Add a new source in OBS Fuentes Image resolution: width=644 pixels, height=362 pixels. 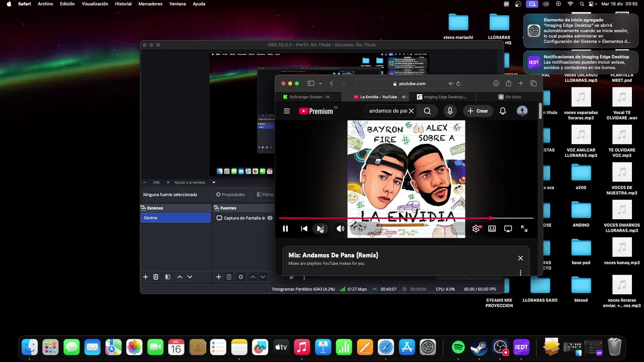218,277
